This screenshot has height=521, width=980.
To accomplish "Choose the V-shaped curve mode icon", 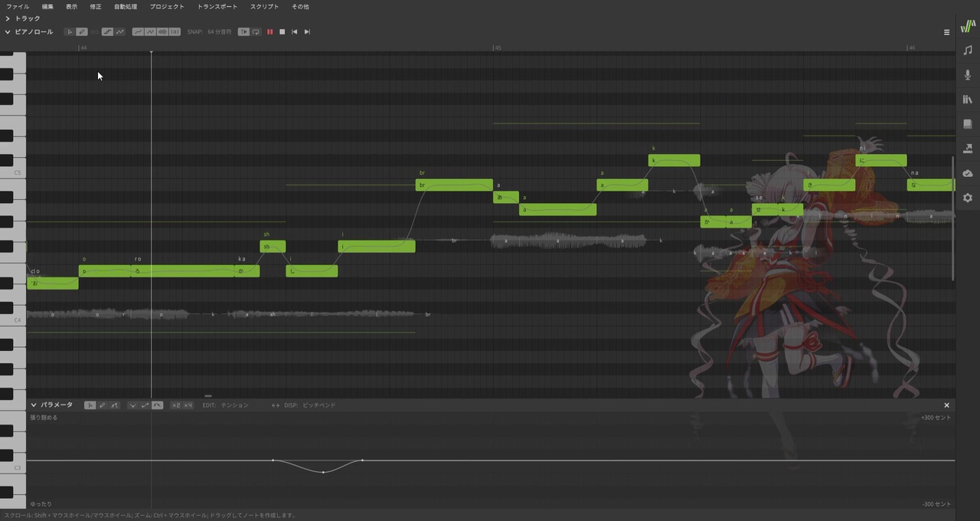I will coord(132,405).
